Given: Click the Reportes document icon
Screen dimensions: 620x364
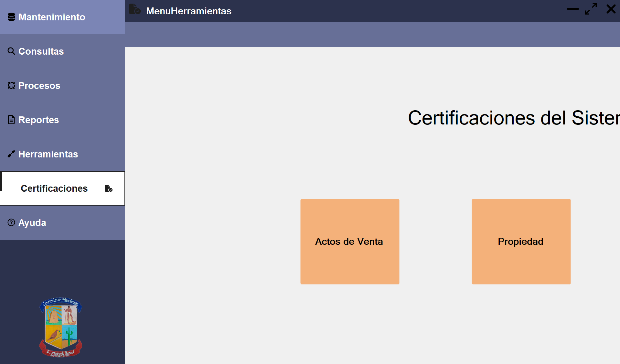Looking at the screenshot, I should pos(11,120).
